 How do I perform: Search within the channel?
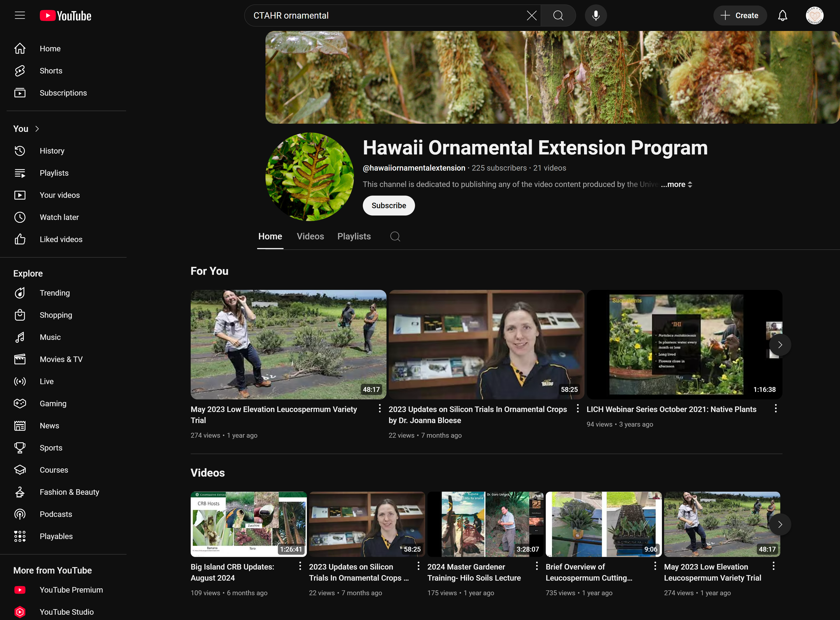click(x=395, y=237)
